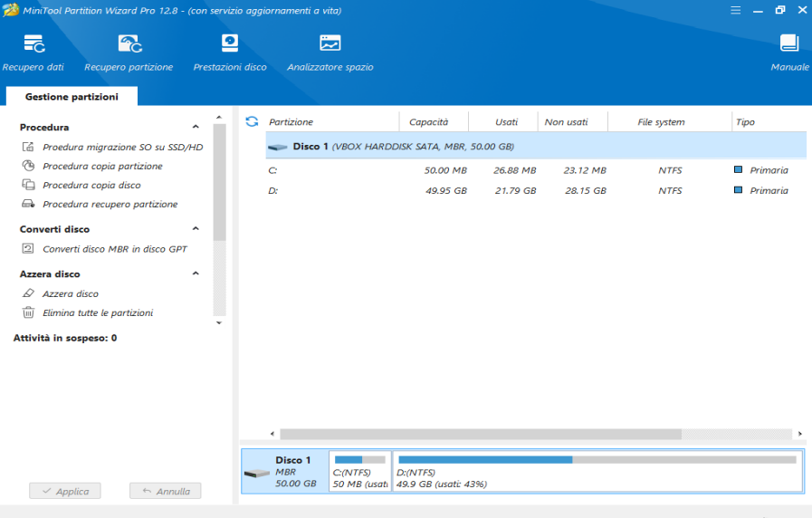Click the 50.00 MB capacity cell
Screen dimensions: 812x518
[445, 170]
